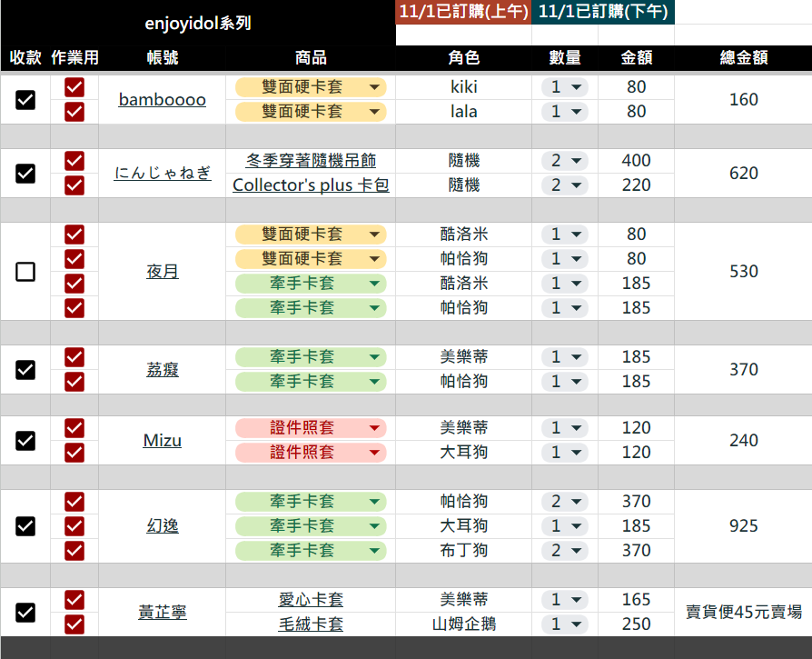The image size is (812, 659).
Task: Open the 冬季穿著隨機吊飾 product link
Action: tap(311, 161)
